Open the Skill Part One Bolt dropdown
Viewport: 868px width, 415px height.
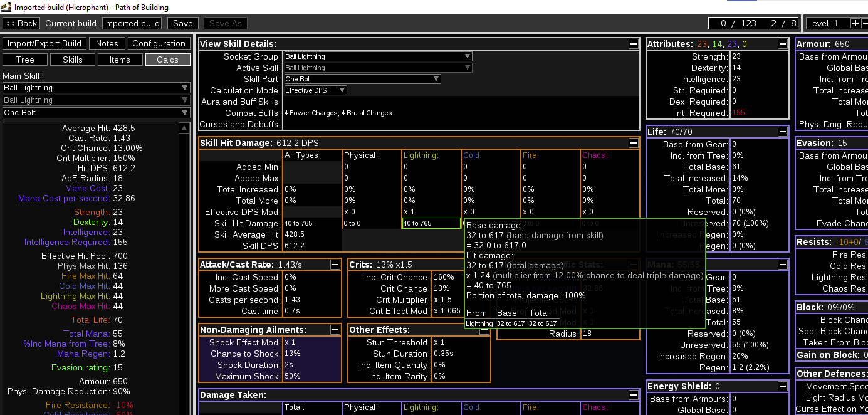[362, 79]
